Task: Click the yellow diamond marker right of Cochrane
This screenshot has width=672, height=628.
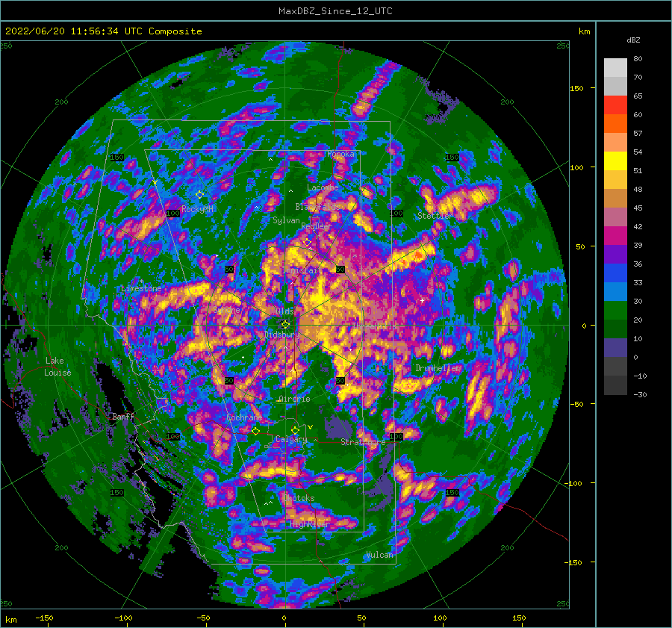Action: (x=256, y=431)
